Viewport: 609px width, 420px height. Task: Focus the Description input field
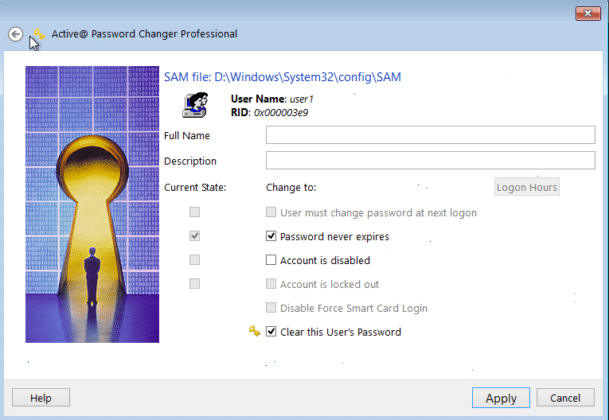[x=430, y=160]
